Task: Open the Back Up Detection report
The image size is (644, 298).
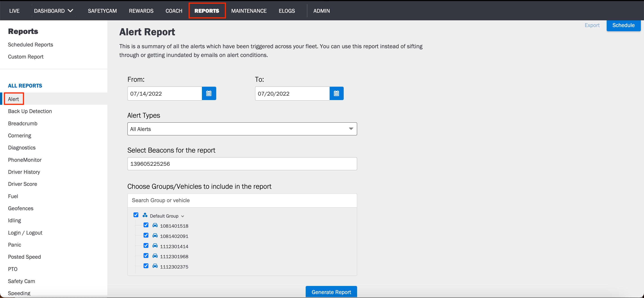Action: pyautogui.click(x=30, y=111)
